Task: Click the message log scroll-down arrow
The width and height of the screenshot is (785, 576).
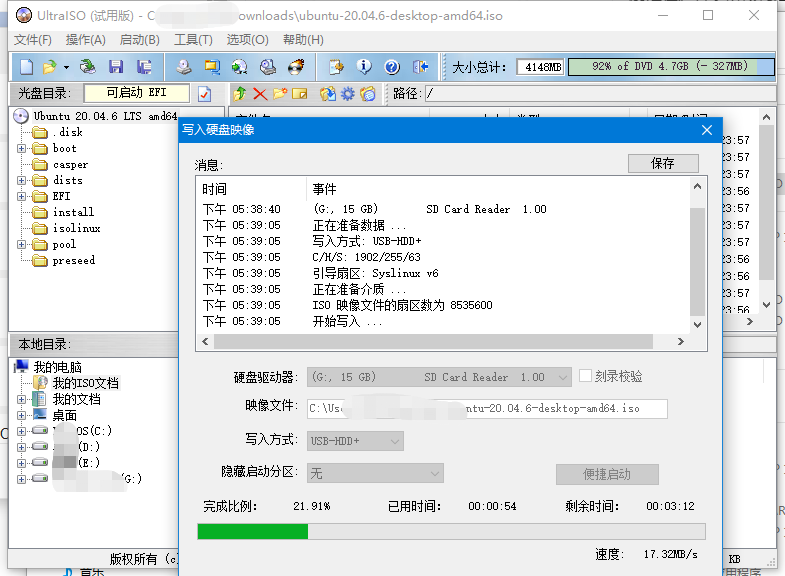Action: (697, 325)
